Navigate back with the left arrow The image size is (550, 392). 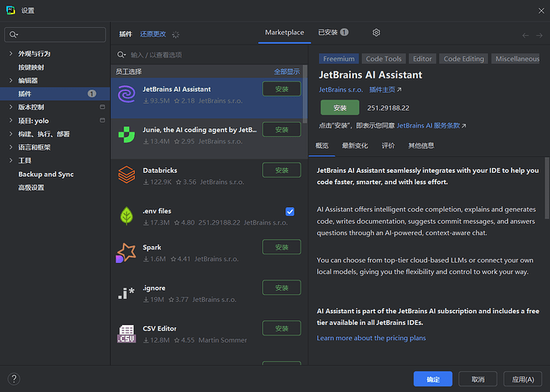coord(525,35)
